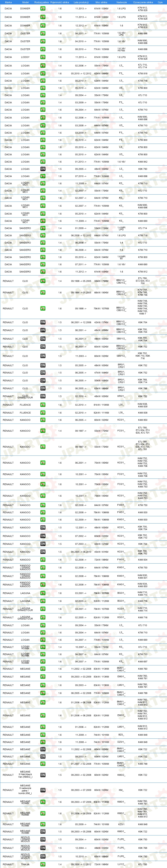This screenshot has width=167, height=868.
Task: Click engine code K9K 766
Action: pyautogui.click(x=143, y=388)
